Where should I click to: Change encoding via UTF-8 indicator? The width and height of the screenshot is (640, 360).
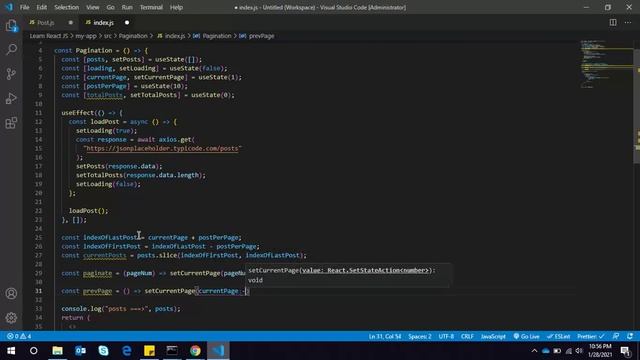pyautogui.click(x=446, y=336)
